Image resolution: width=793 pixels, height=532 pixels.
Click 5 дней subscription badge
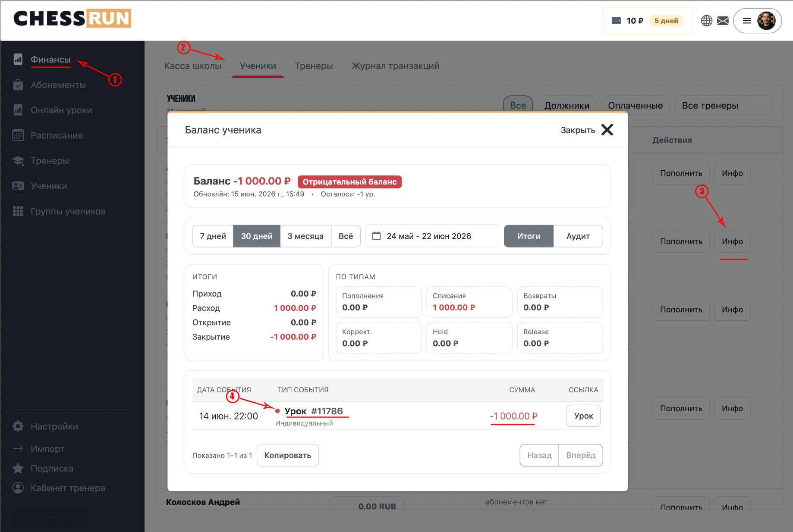[666, 21]
